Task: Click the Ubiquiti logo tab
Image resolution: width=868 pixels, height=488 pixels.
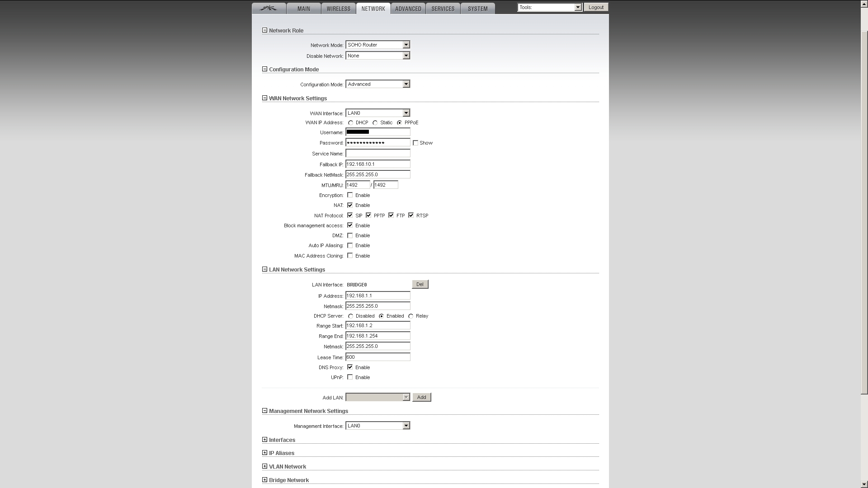Action: click(x=269, y=8)
